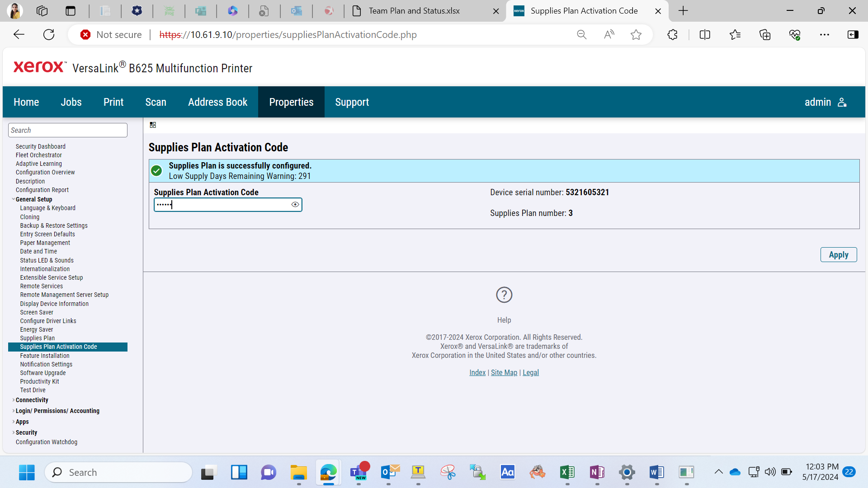Viewport: 868px width, 488px height.
Task: Add this page to favorites star
Action: click(x=636, y=35)
